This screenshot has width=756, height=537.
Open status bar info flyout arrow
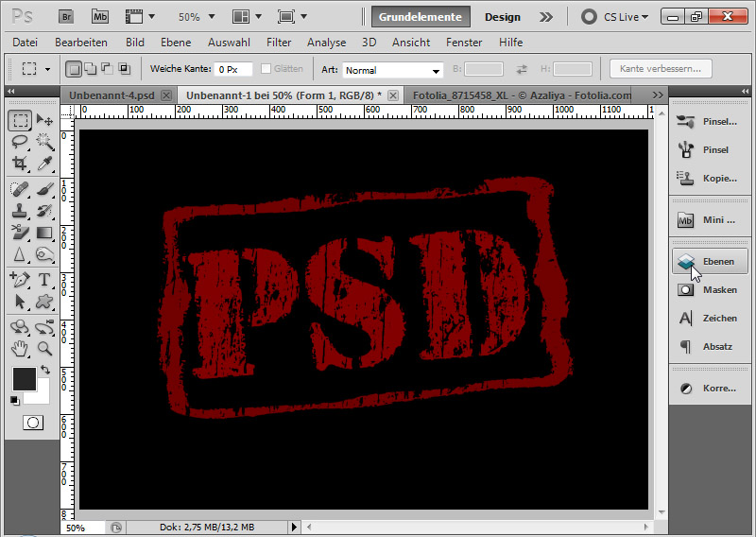click(x=294, y=527)
